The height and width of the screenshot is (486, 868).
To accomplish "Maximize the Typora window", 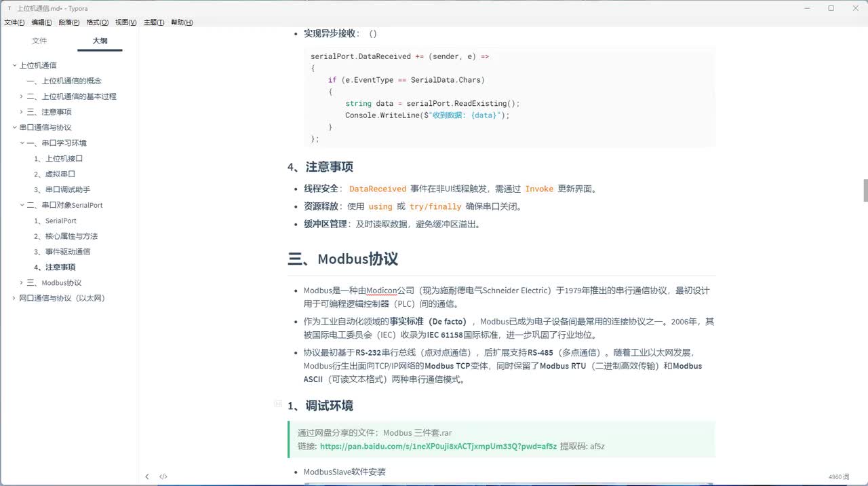I will click(x=831, y=8).
